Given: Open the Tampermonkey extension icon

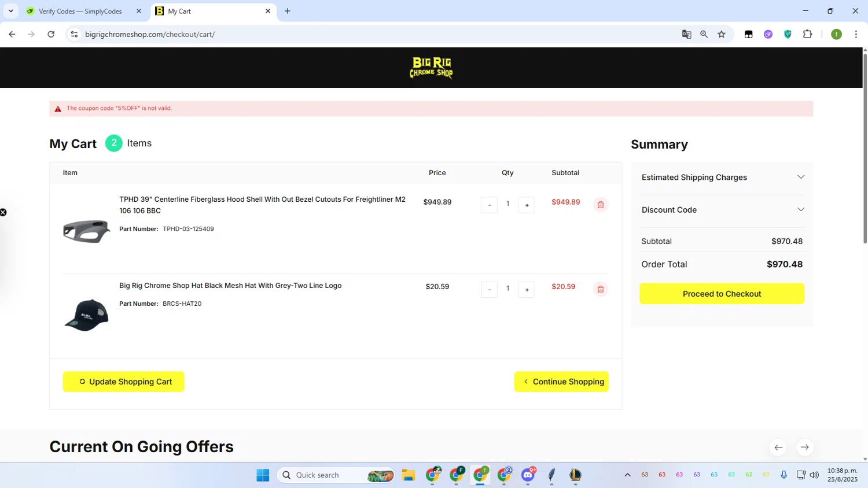Looking at the screenshot, I should click(748, 34).
